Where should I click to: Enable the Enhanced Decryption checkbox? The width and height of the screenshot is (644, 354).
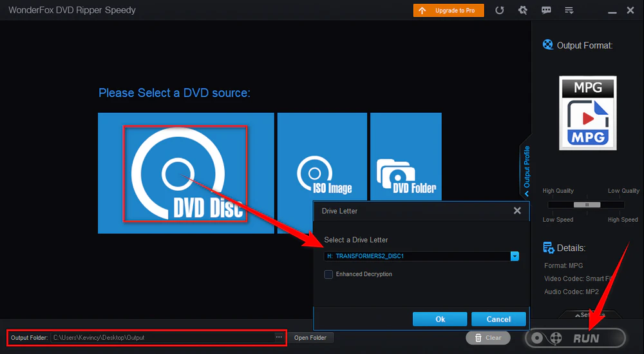tap(328, 274)
